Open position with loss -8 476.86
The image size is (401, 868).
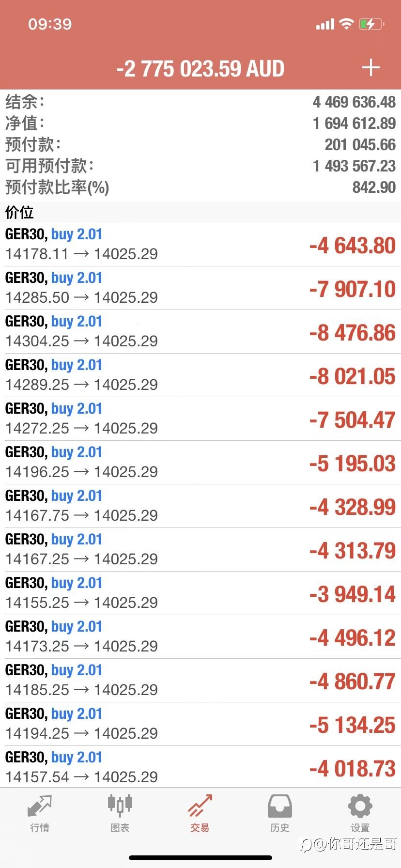click(200, 332)
